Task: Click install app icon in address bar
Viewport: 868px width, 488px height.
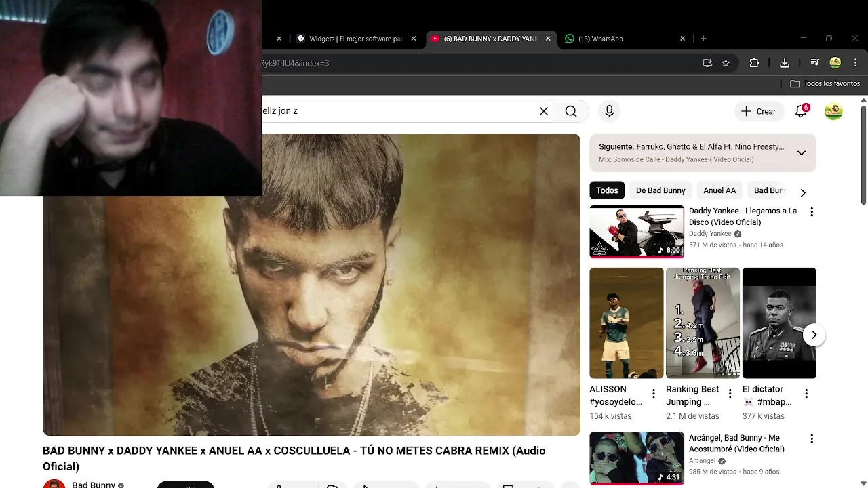Action: 707,63
